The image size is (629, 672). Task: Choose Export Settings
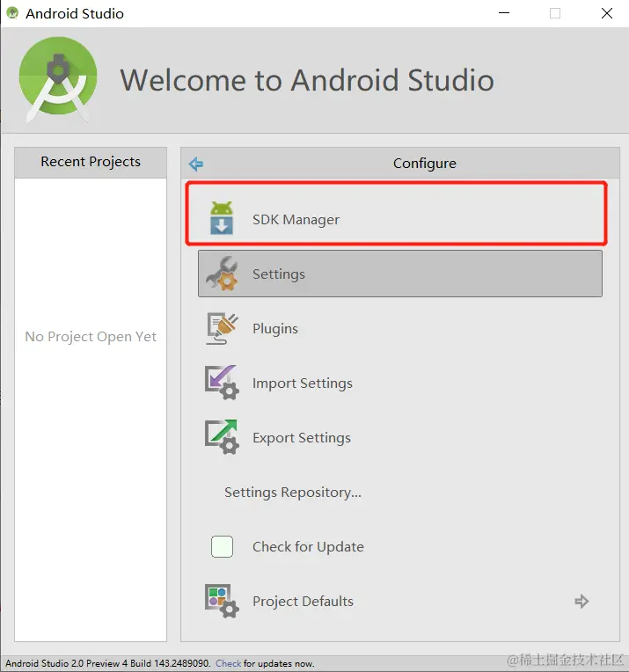[x=400, y=437]
